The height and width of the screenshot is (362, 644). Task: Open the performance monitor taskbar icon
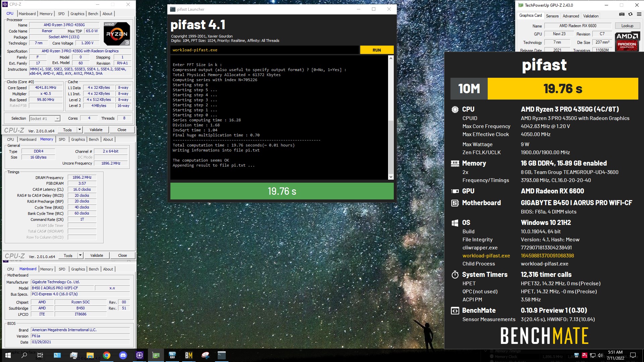click(73, 355)
